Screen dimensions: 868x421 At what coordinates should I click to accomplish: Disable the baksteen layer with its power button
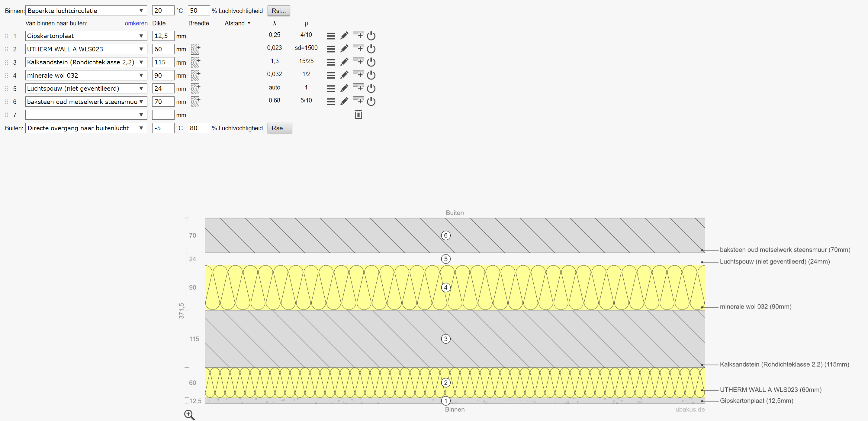371,101
